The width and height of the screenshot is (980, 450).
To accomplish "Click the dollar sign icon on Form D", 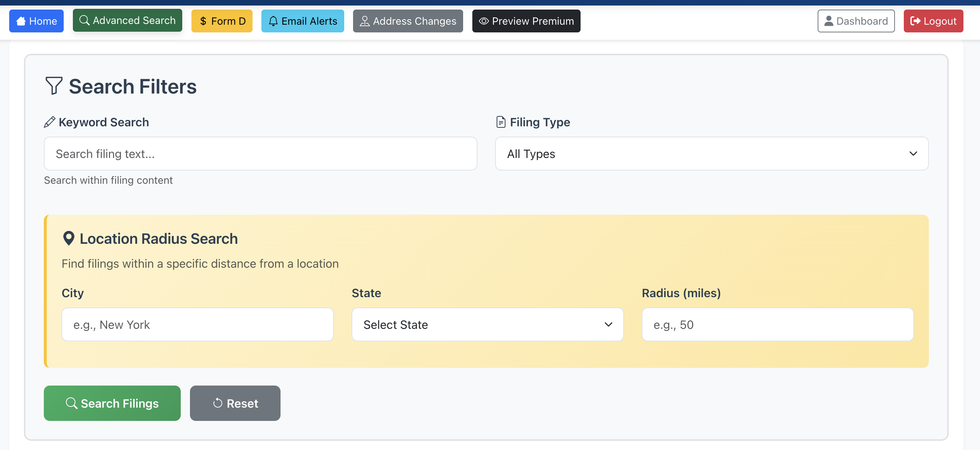I will (x=204, y=21).
